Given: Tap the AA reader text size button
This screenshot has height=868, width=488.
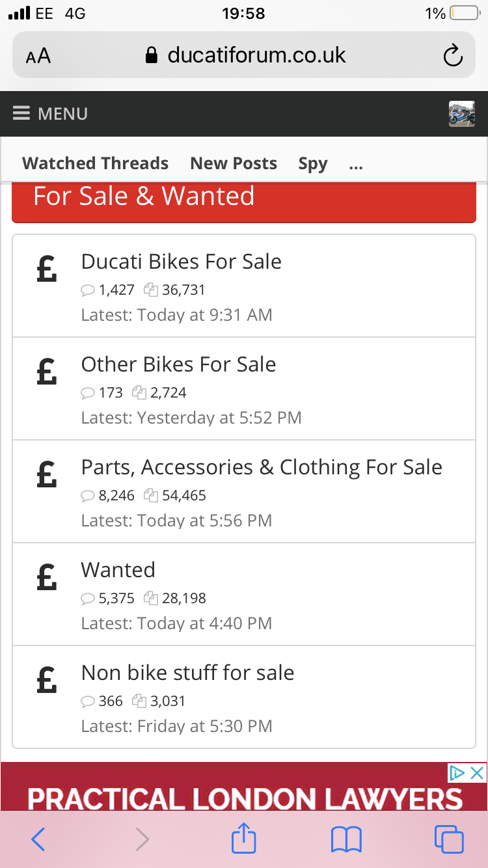Looking at the screenshot, I should (38, 56).
